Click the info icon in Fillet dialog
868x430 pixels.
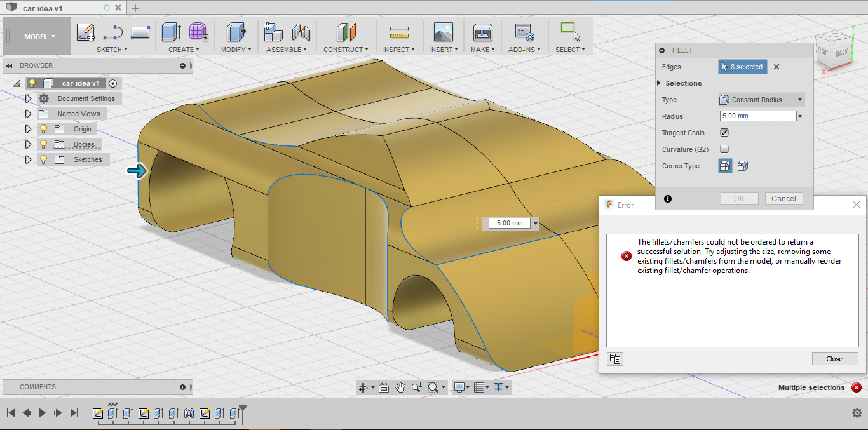[667, 199]
